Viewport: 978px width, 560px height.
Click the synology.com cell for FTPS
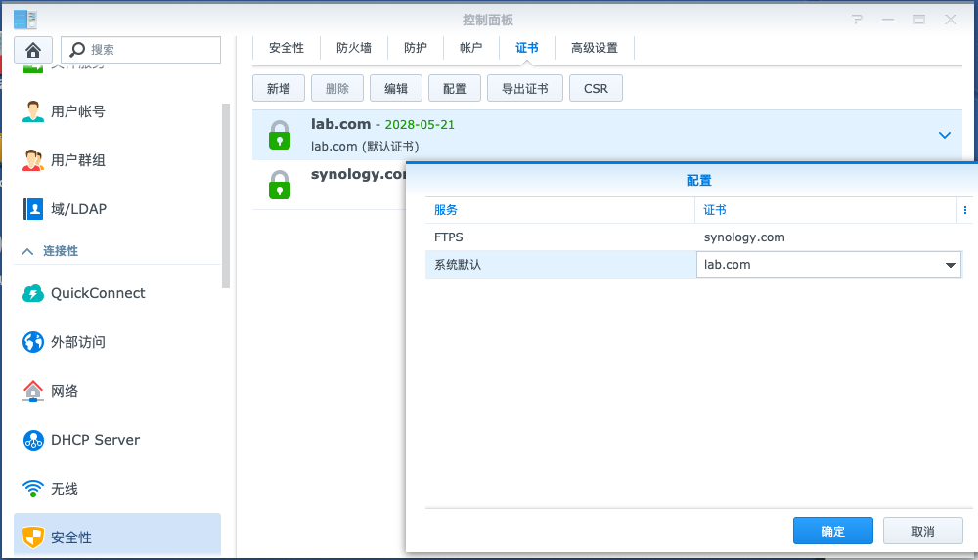pos(744,237)
